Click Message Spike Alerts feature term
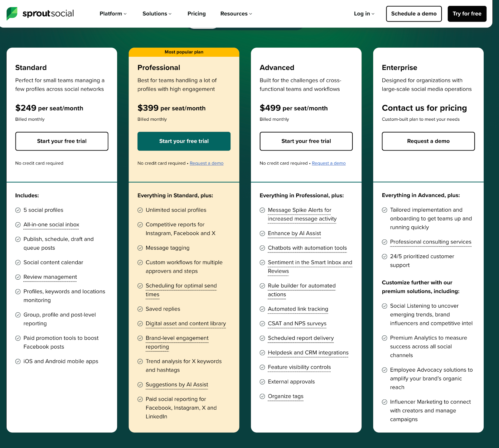499x448 pixels. coord(302,214)
